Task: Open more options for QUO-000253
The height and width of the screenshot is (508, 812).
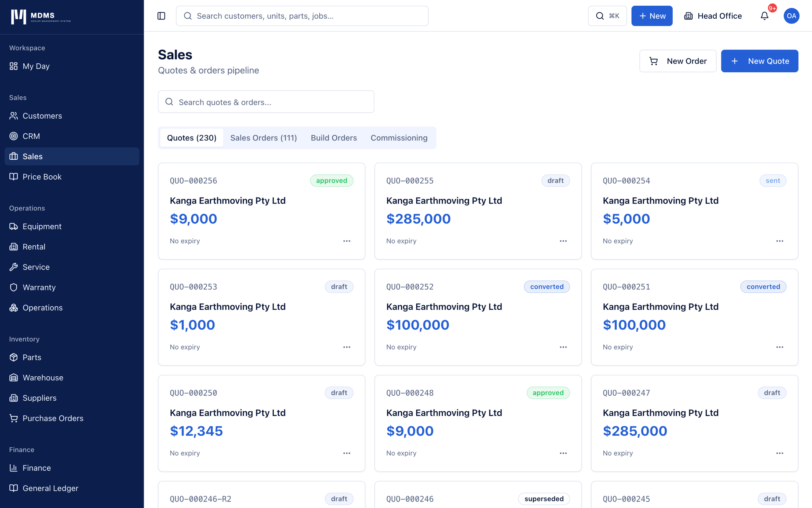Action: tap(347, 347)
